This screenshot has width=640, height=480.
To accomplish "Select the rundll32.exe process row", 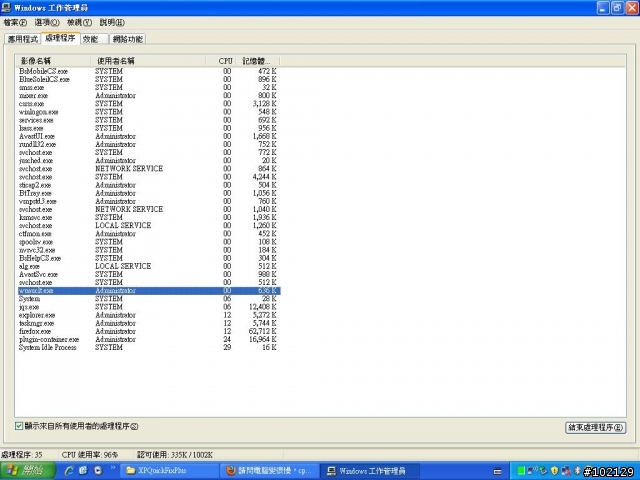I will 148,144.
